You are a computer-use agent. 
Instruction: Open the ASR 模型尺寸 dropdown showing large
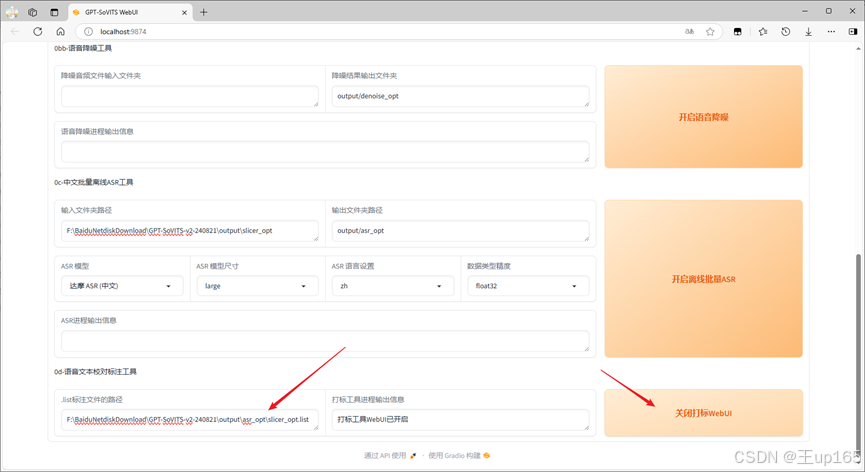257,286
